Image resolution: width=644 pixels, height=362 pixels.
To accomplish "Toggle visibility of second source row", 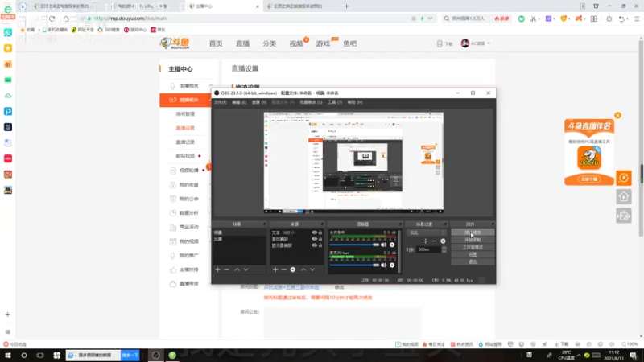I will point(314,239).
